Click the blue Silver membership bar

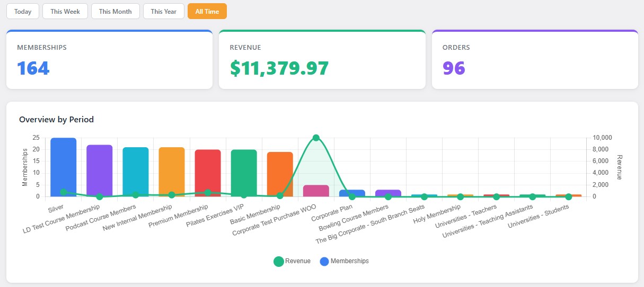64,164
